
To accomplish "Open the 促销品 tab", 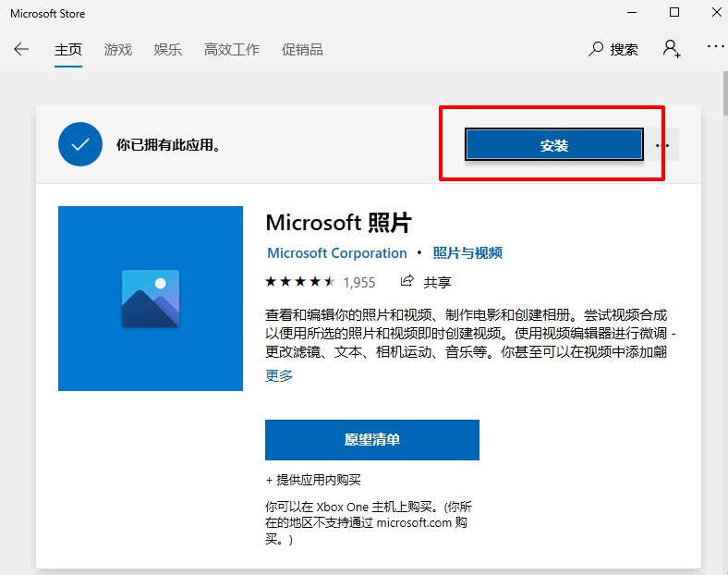I will 302,49.
